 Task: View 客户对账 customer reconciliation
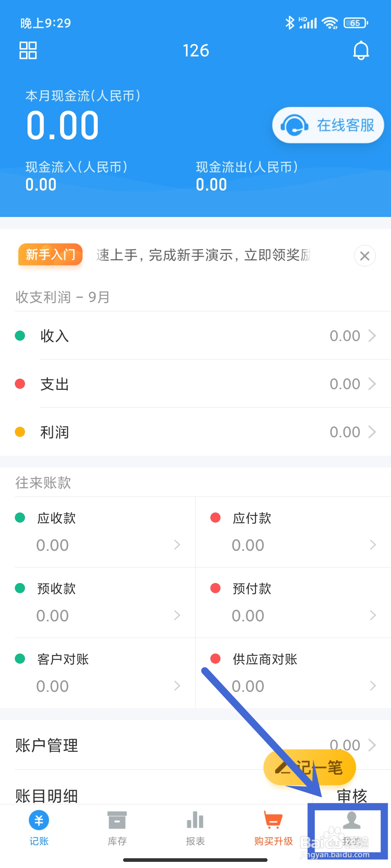point(98,673)
